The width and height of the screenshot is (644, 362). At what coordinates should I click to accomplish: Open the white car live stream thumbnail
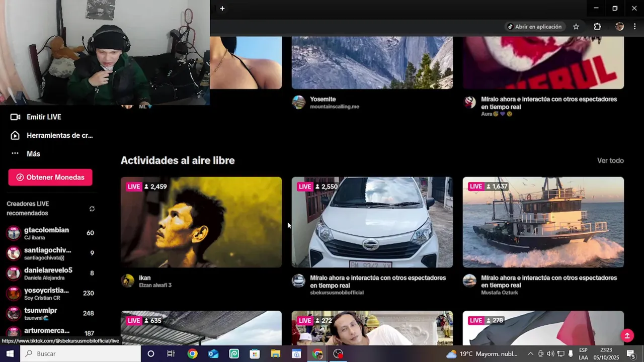pos(372,222)
